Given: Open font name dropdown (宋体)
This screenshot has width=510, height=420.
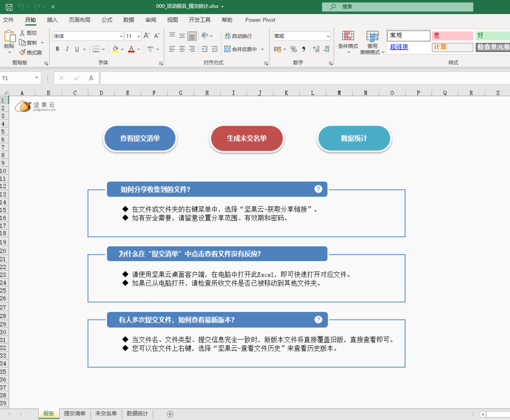Looking at the screenshot, I should pos(121,36).
